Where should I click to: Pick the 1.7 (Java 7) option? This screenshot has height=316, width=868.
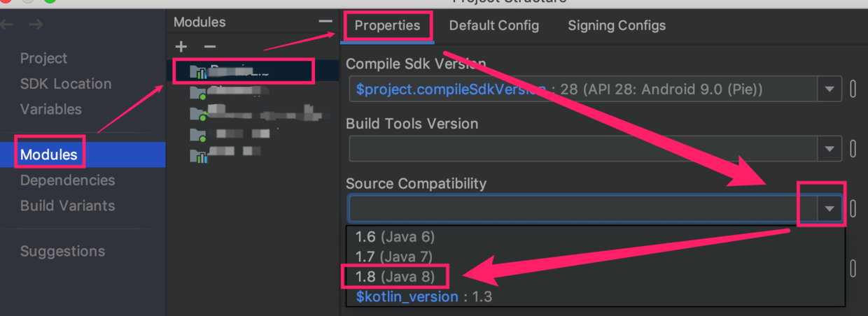tap(394, 257)
